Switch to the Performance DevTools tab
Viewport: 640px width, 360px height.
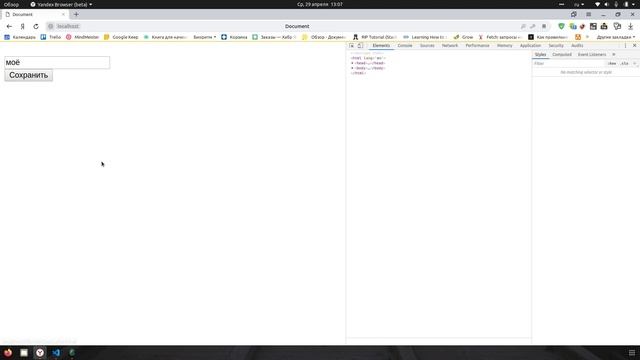[x=477, y=46]
